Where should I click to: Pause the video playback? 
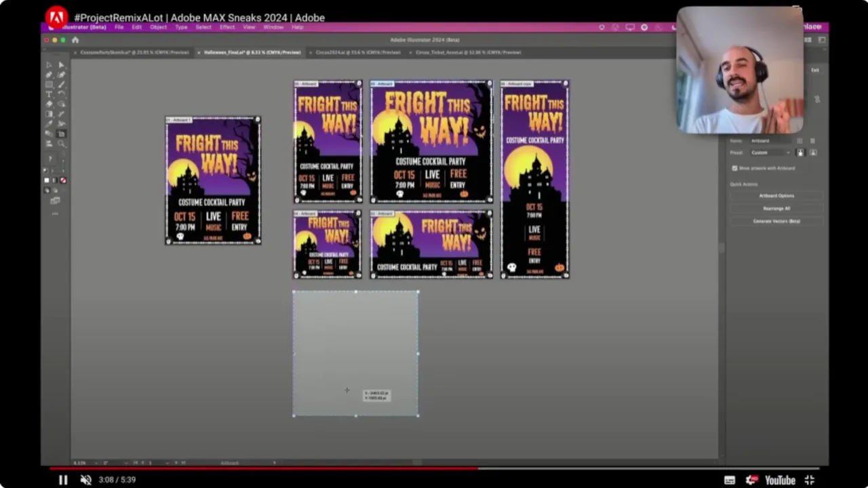(x=62, y=480)
